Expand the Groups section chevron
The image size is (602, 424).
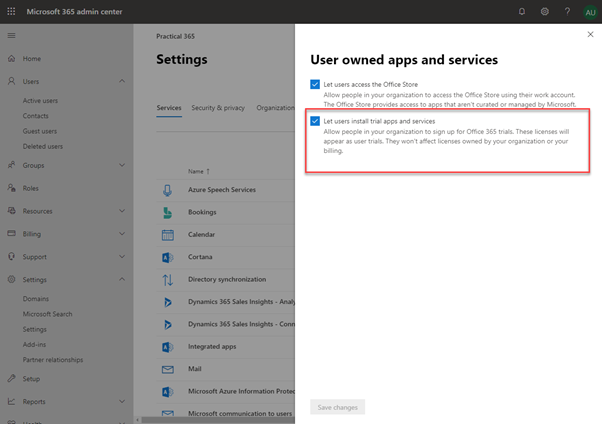coord(122,165)
